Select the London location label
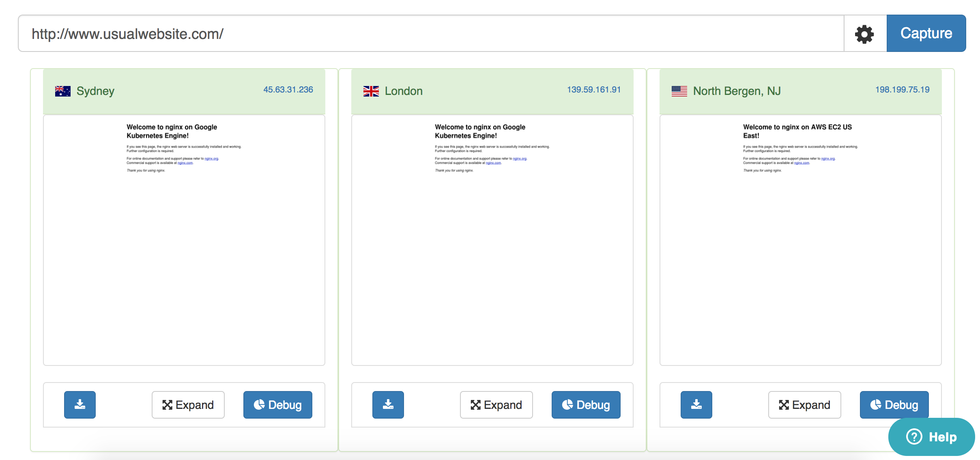This screenshot has height=460, width=980. point(404,91)
